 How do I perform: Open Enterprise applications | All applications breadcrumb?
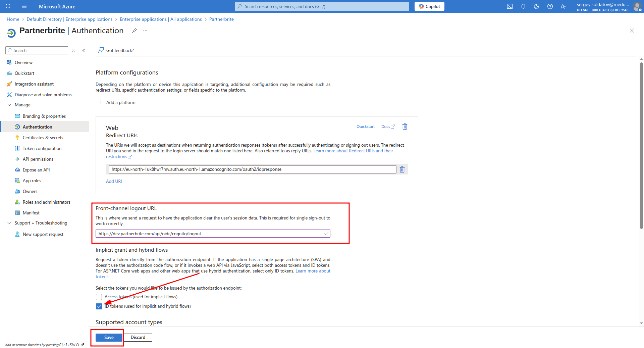coord(161,19)
